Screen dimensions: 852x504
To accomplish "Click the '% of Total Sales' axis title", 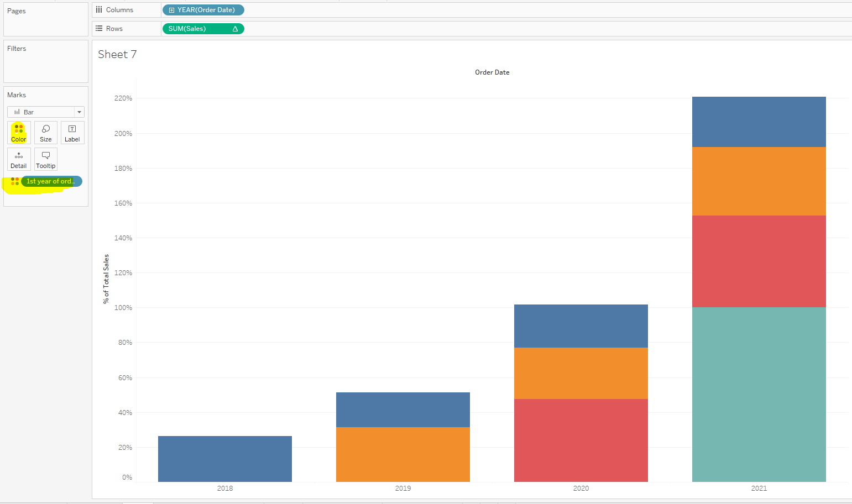I will [106, 279].
